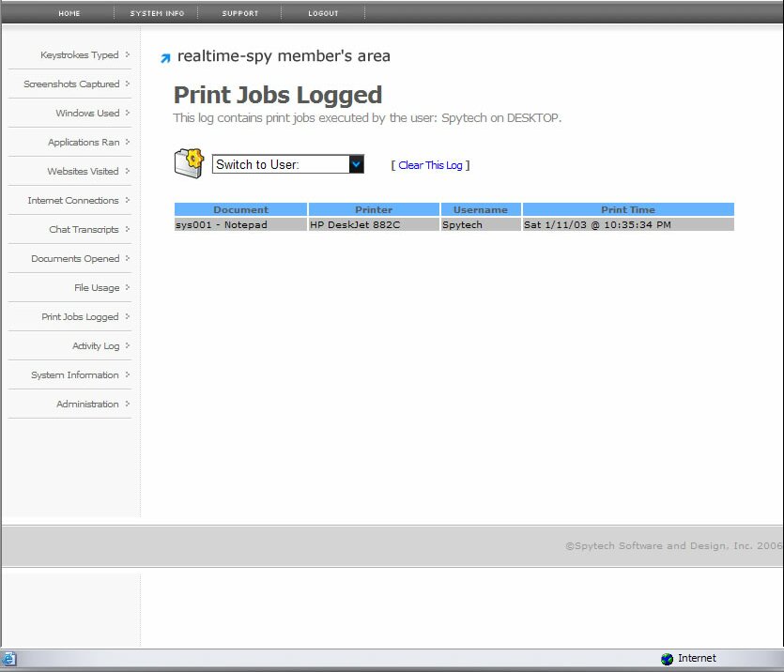View Screenshots Captured in the sidebar
The image size is (784, 672).
[x=71, y=84]
